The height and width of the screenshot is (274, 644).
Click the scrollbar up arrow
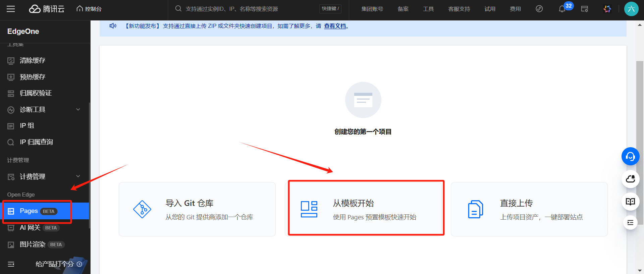tap(640, 25)
